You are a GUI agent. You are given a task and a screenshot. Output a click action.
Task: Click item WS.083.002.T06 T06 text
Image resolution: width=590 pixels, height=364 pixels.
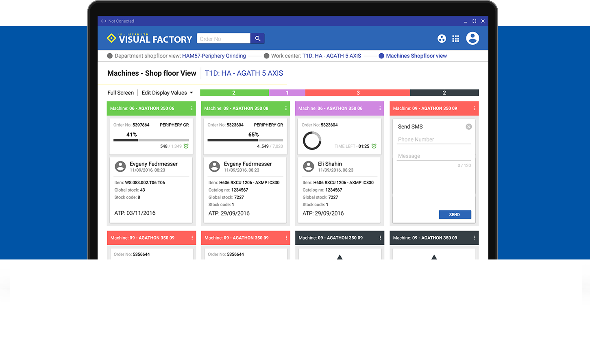[x=145, y=183]
